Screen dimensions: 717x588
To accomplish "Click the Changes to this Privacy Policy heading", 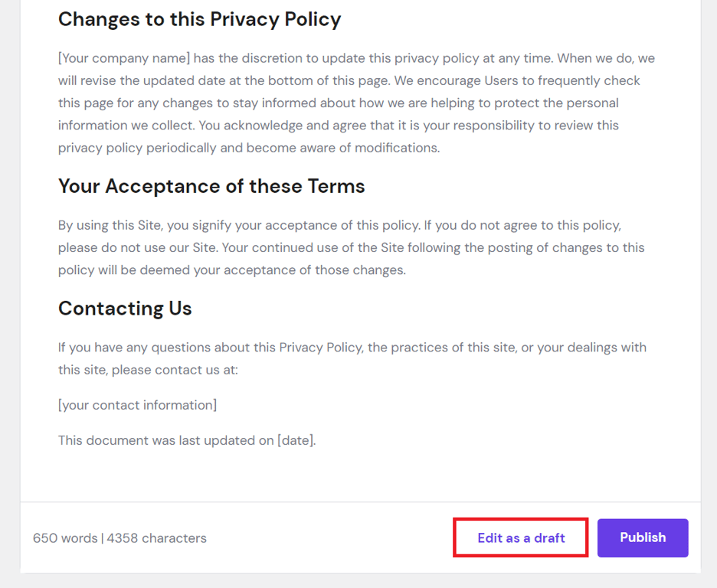I will (x=199, y=19).
